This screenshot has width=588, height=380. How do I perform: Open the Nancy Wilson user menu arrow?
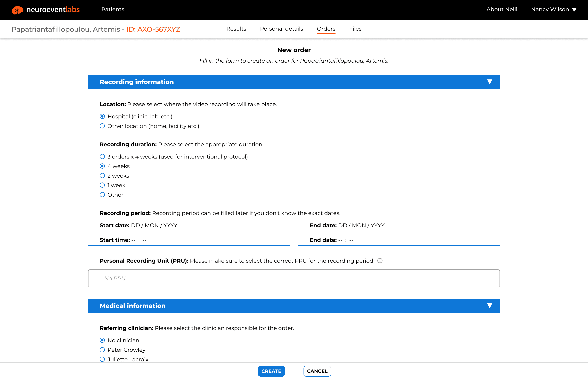(574, 10)
